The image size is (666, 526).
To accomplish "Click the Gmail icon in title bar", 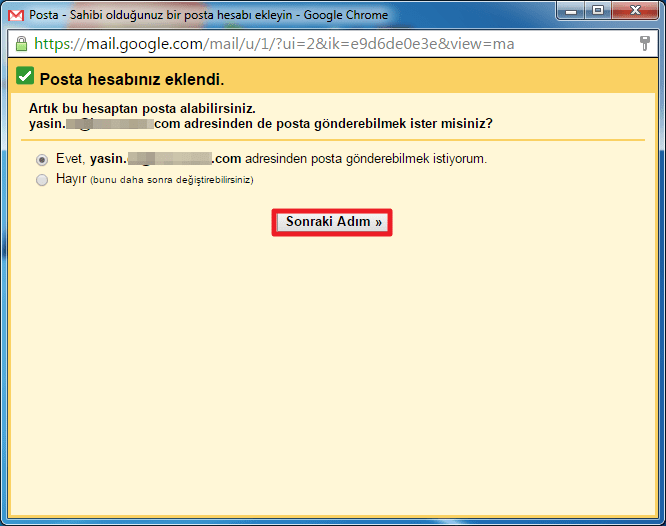I will (16, 16).
